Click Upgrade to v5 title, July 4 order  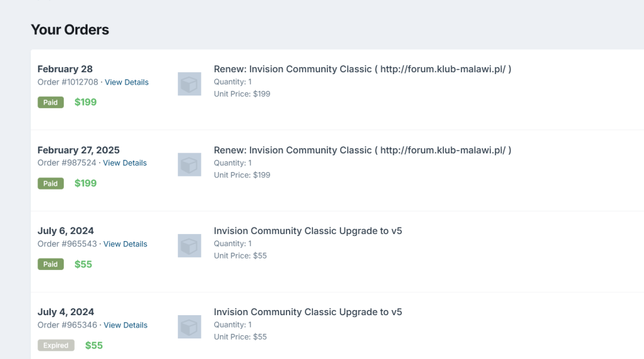[308, 312]
